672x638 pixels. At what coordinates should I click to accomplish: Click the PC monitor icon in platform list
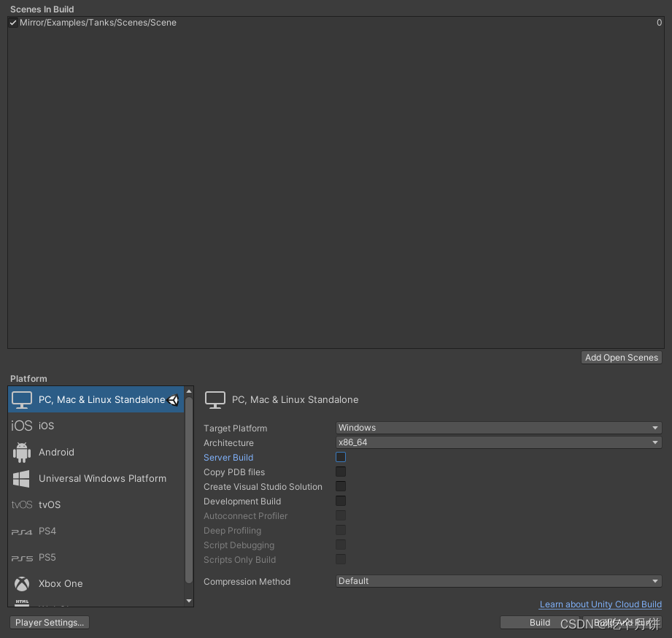[x=21, y=399]
